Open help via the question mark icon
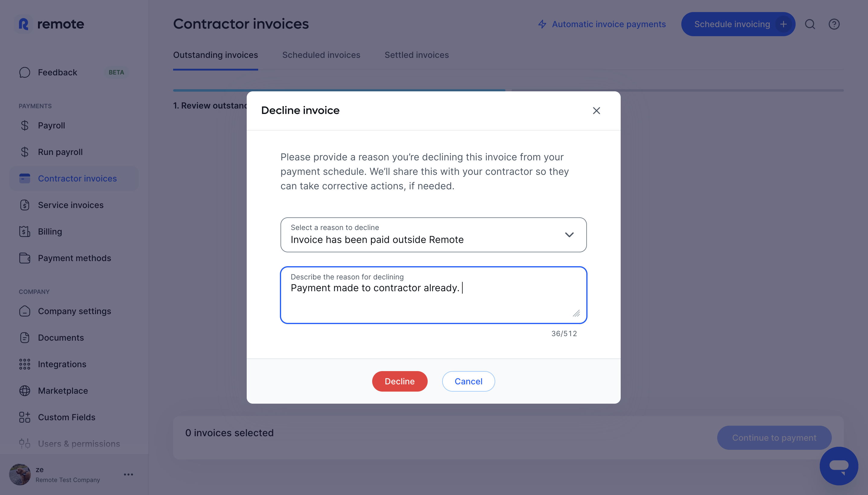The height and width of the screenshot is (495, 868). 834,24
